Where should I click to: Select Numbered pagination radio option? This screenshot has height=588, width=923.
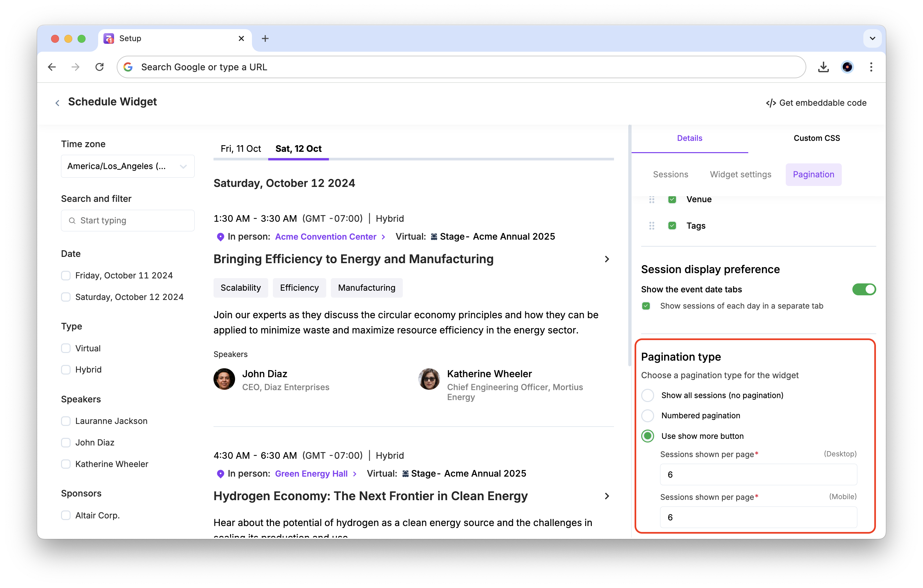pyautogui.click(x=648, y=416)
